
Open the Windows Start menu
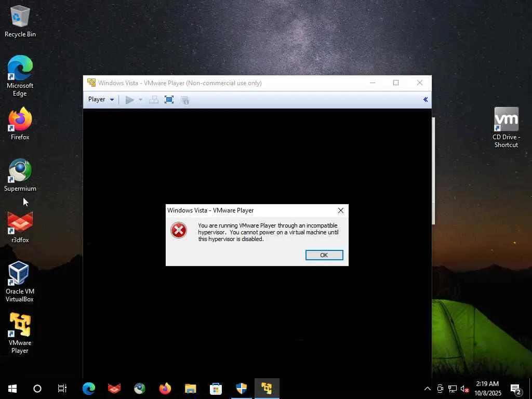coord(12,389)
